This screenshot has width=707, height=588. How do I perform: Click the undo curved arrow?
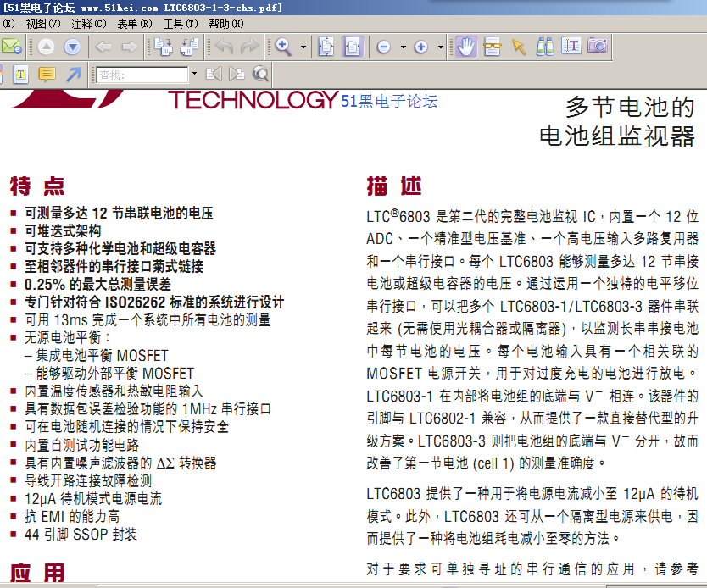pos(224,47)
